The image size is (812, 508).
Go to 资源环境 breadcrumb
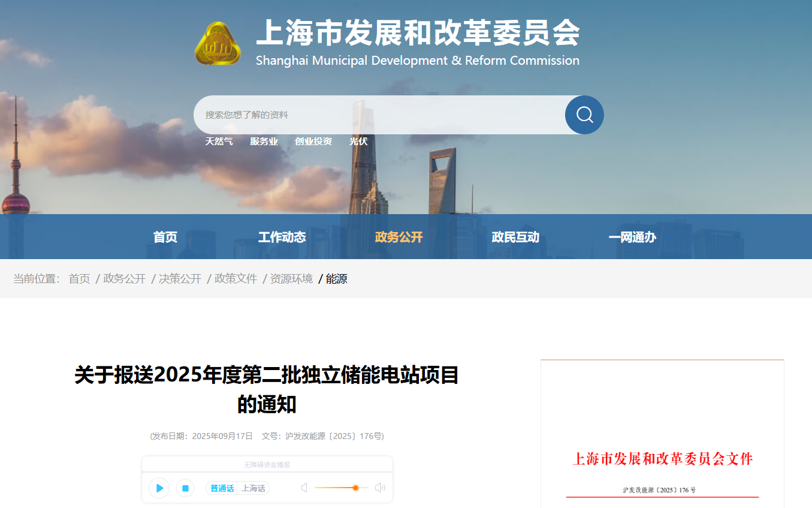tap(291, 279)
